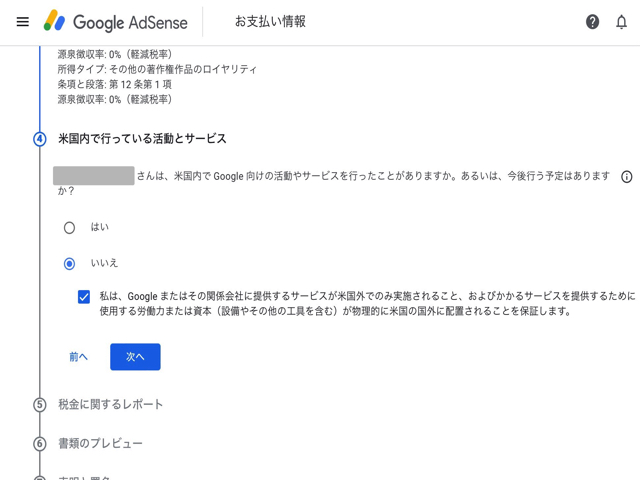Viewport: 640px width, 480px height.
Task: Click the 次へ button
Action: point(135,357)
